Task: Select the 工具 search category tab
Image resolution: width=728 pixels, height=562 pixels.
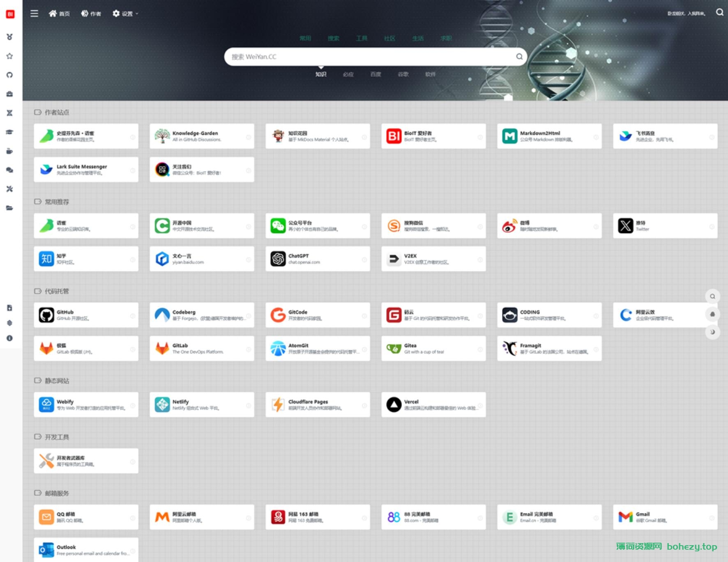Action: [x=362, y=38]
